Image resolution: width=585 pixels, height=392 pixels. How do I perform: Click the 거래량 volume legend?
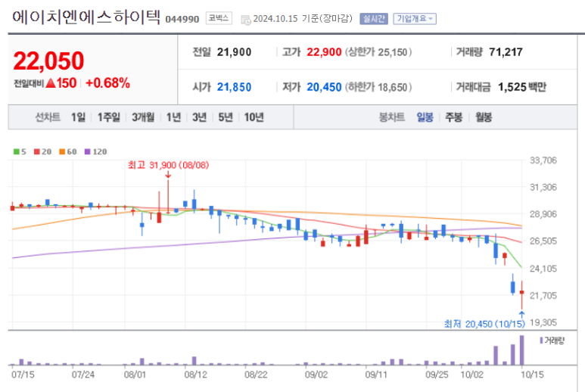[552, 340]
